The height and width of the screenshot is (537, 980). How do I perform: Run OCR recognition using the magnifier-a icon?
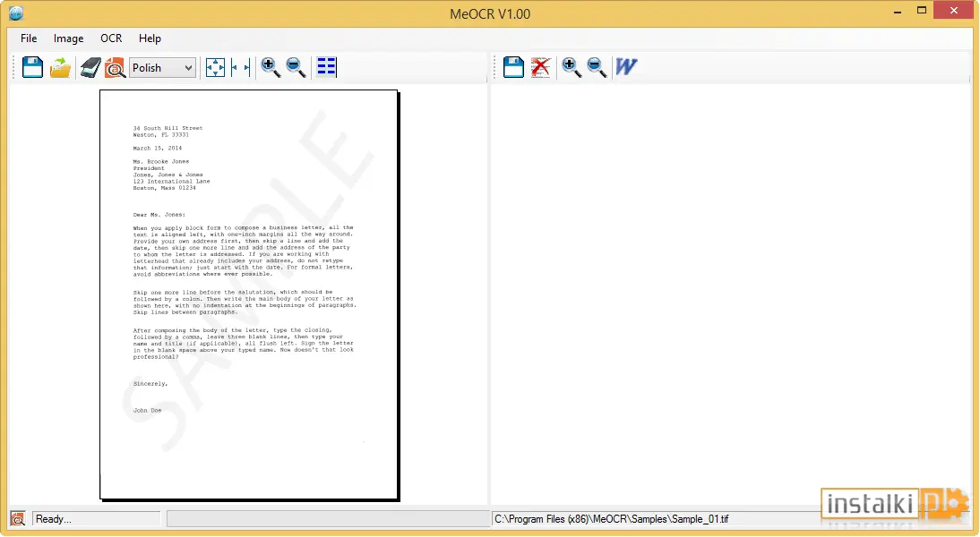[115, 67]
